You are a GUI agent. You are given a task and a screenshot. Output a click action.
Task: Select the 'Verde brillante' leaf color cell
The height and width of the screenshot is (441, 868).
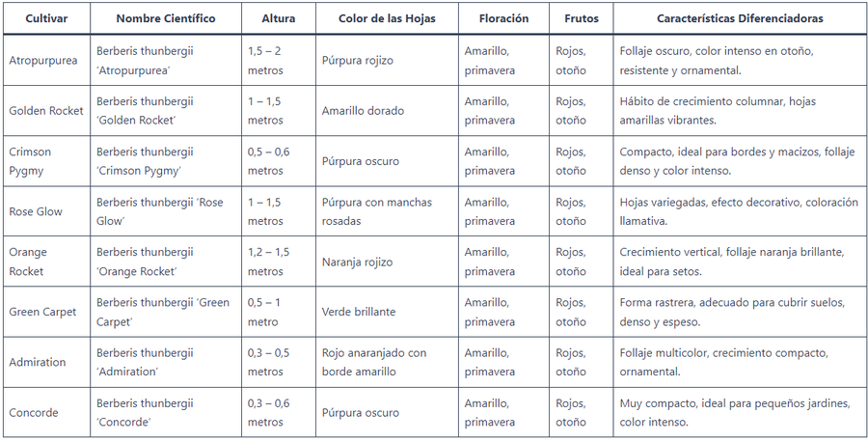pyautogui.click(x=359, y=312)
